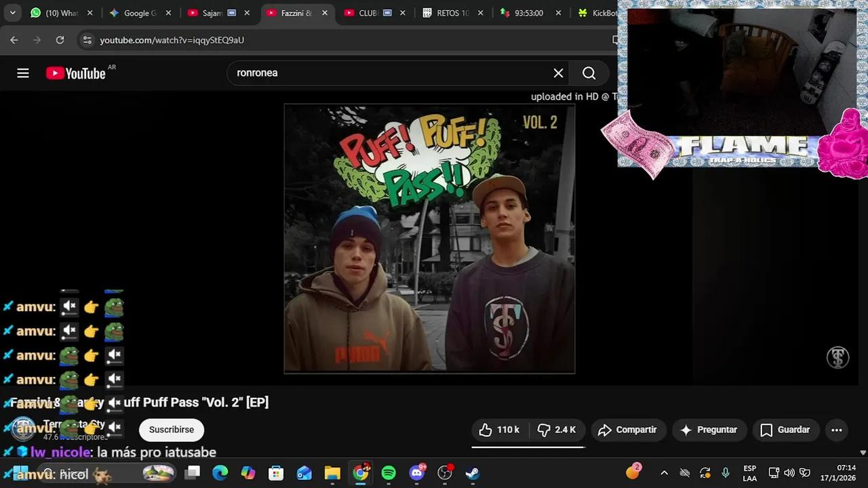The height and width of the screenshot is (488, 868).
Task: Open Copilot from the taskbar
Action: pyautogui.click(x=248, y=472)
